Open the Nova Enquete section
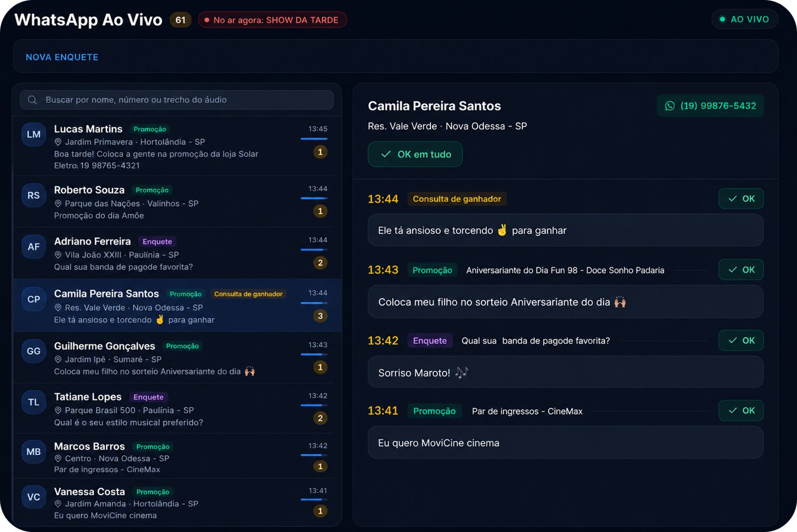797x532 pixels. (x=62, y=57)
